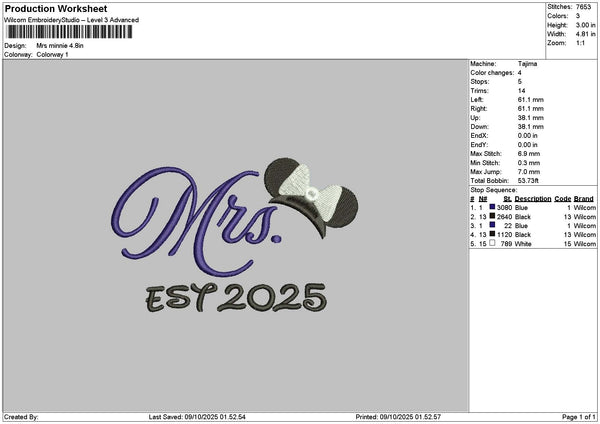This screenshot has width=600, height=424.
Task: Click the black swatch in stop row 4
Action: pos(492,234)
